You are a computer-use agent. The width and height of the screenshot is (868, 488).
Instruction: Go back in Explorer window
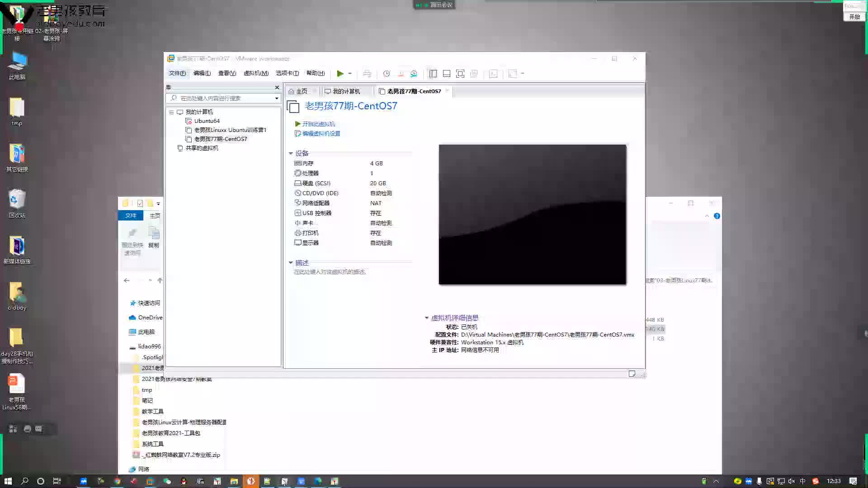pyautogui.click(x=127, y=281)
